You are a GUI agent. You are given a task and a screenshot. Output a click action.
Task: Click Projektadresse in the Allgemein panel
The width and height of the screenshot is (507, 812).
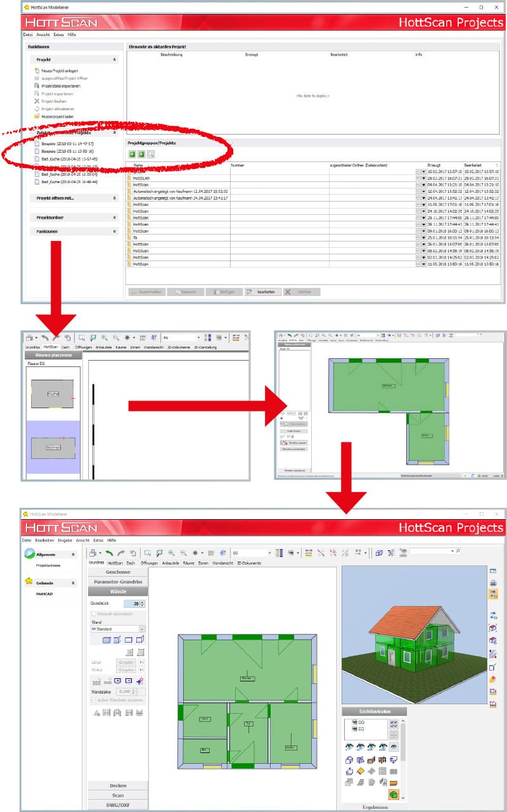point(49,564)
